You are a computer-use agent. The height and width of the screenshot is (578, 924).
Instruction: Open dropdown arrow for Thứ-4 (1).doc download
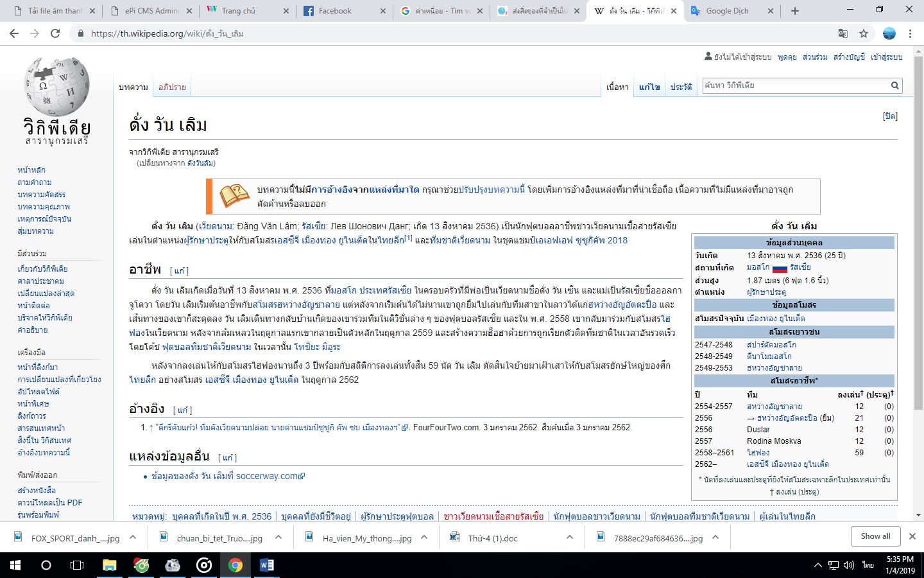pyautogui.click(x=569, y=538)
